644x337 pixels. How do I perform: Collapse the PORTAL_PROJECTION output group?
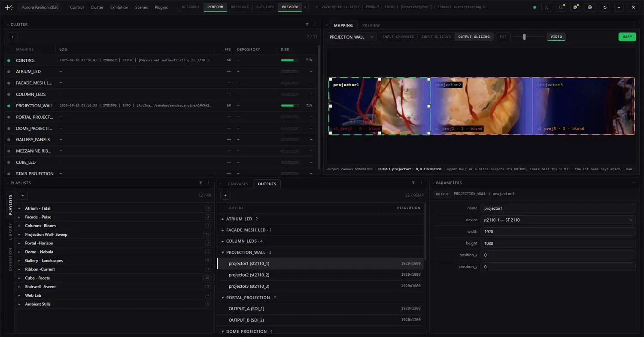(223, 298)
